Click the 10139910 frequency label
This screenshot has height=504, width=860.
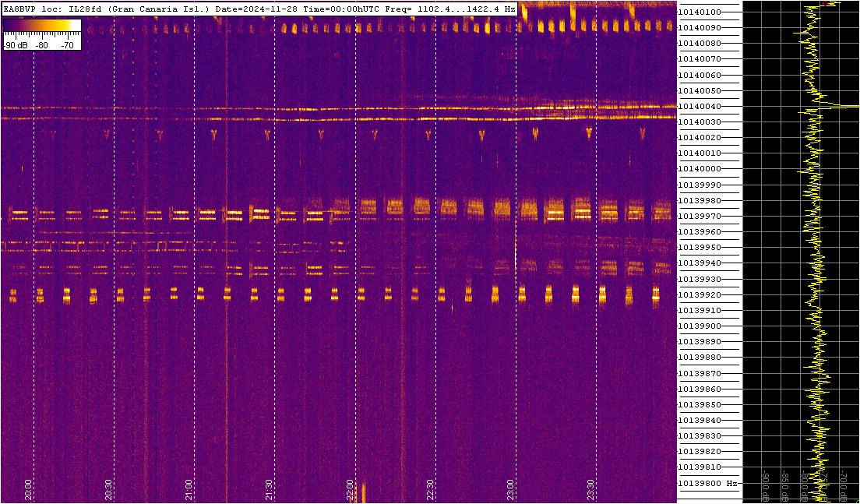[x=700, y=310]
